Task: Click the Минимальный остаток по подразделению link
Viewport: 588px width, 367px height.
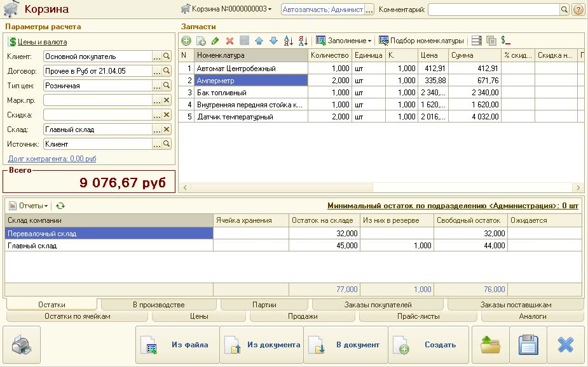Action: (x=453, y=206)
